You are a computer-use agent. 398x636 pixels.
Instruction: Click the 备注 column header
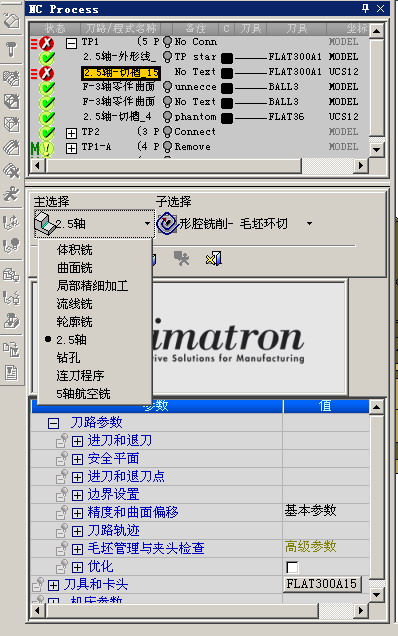pos(196,28)
